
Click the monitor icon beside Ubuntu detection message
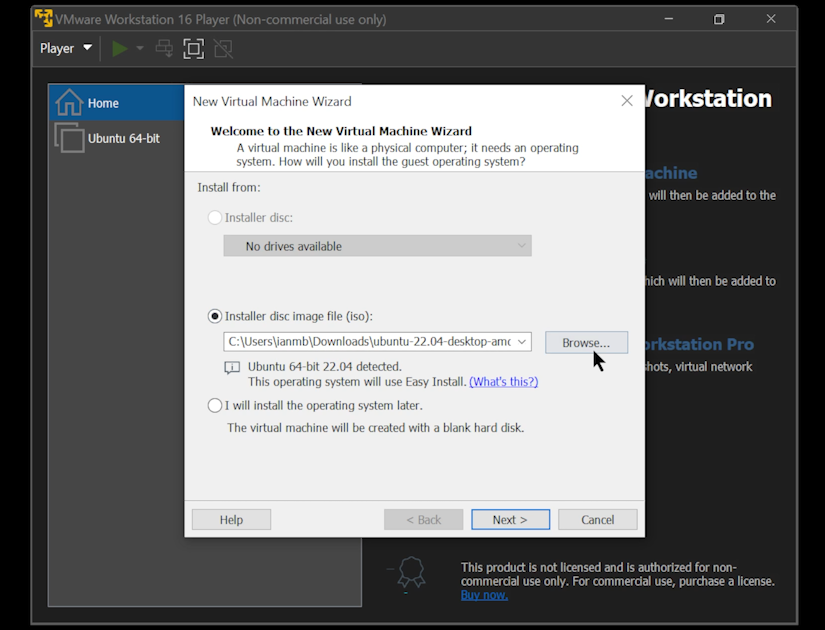point(231,368)
